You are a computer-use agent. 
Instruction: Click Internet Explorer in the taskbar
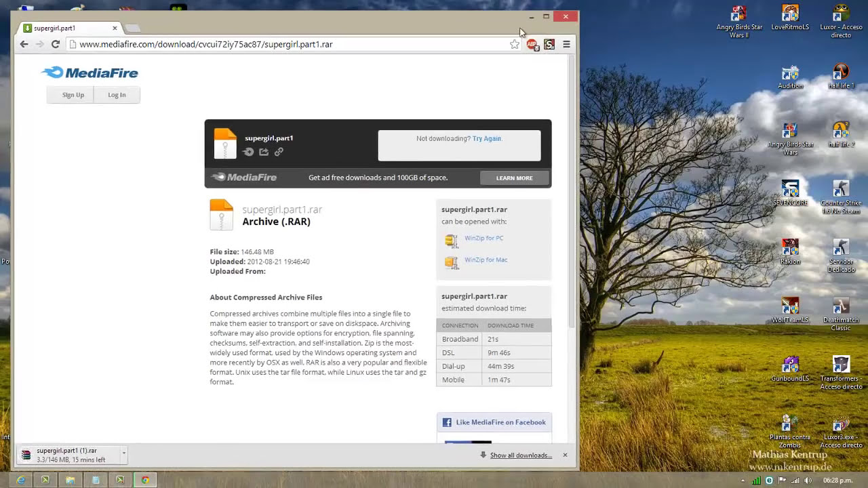click(21, 480)
